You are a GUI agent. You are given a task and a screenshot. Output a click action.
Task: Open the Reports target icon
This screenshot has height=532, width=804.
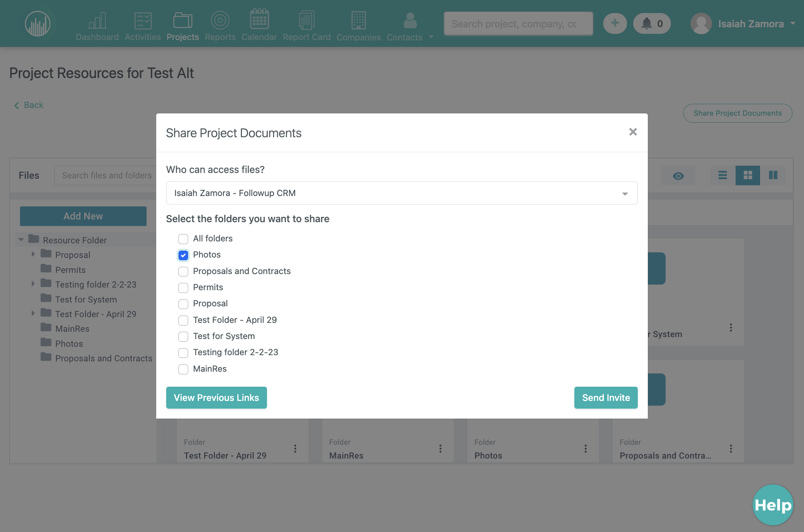pos(220,20)
